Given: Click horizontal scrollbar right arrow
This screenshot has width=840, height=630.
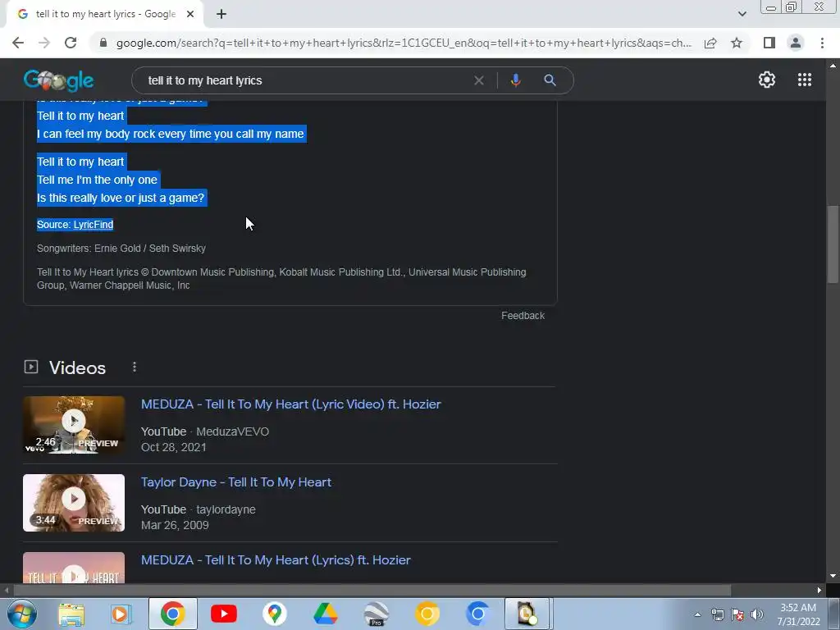Looking at the screenshot, I should tap(819, 590).
